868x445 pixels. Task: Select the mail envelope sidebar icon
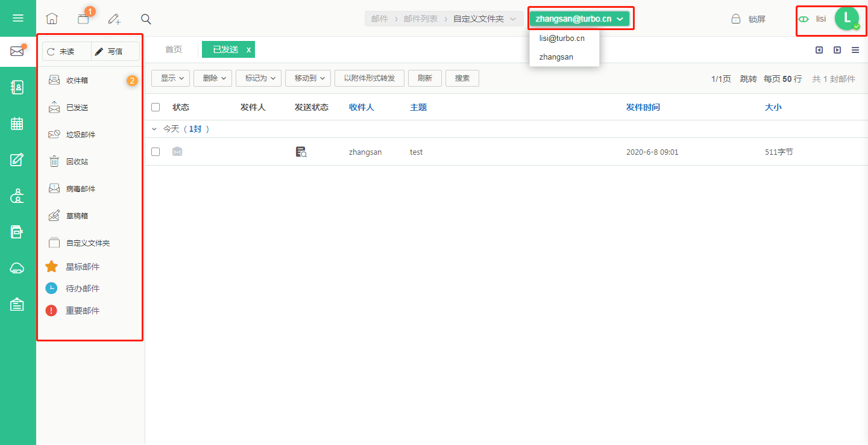click(x=17, y=51)
